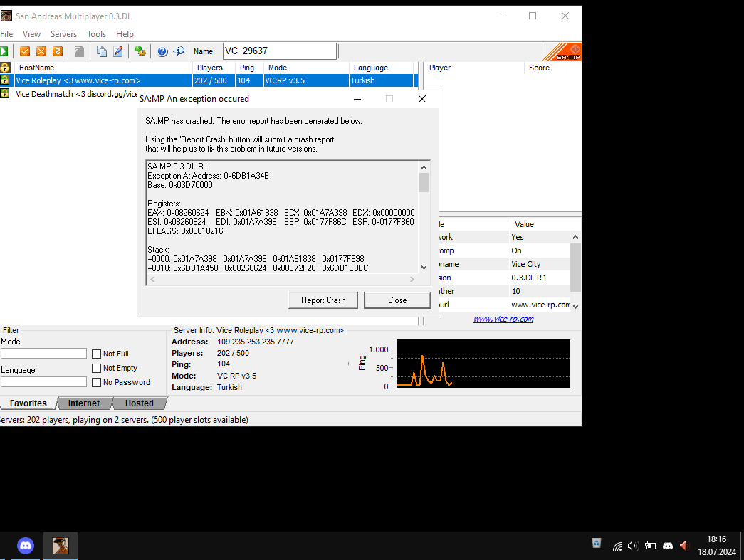Open the www.vice-rp.com link
The height and width of the screenshot is (560, 744).
click(503, 319)
